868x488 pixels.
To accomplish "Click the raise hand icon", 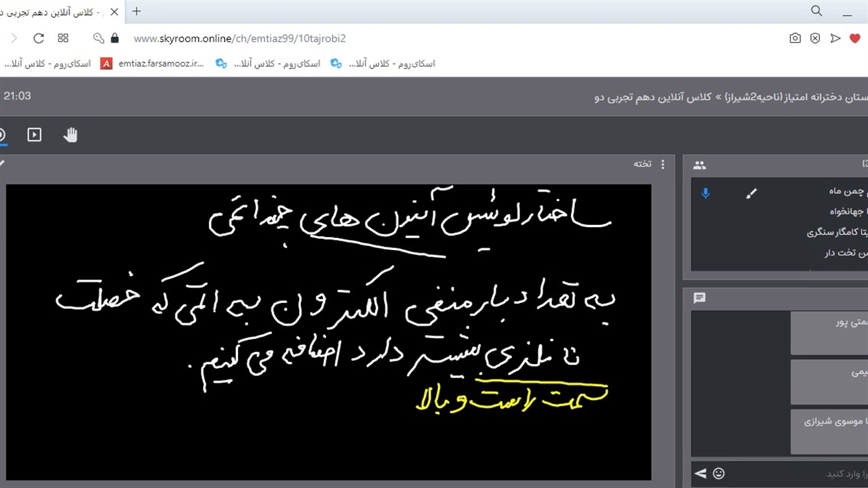I will 71,135.
